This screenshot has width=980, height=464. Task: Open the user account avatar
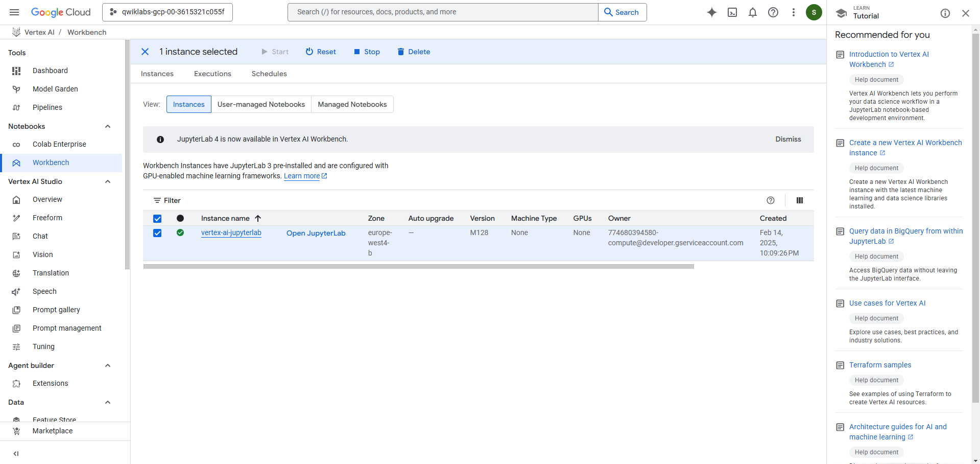[814, 12]
